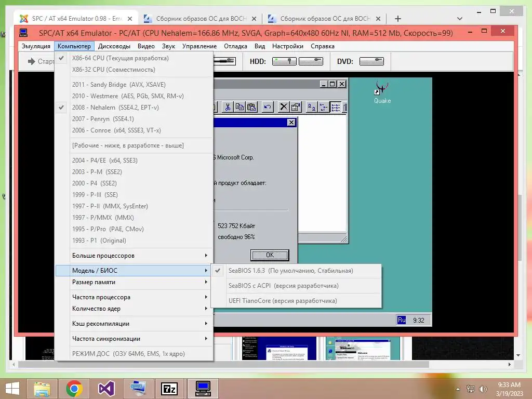This screenshot has width=532, height=399.
Task: Click the undo arrow icon in emulated toolbar
Action: 268,107
